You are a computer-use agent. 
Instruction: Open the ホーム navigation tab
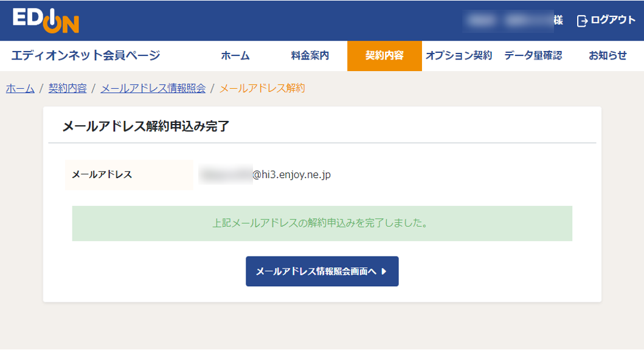coord(235,56)
